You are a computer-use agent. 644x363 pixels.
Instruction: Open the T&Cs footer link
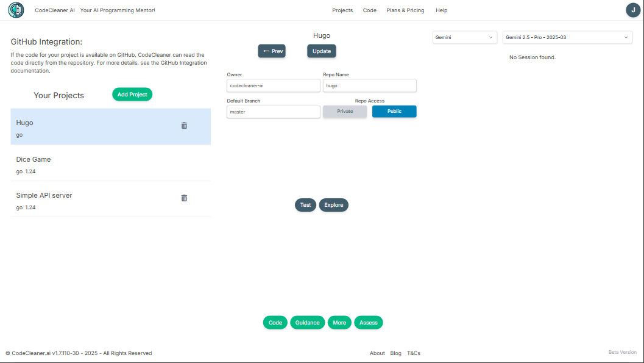(414, 353)
